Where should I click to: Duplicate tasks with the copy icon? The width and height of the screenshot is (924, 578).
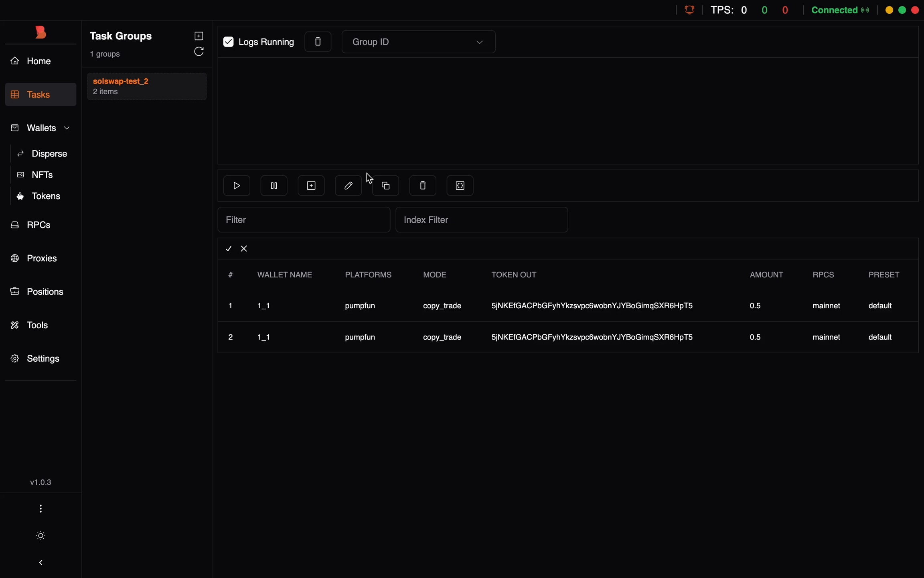385,185
